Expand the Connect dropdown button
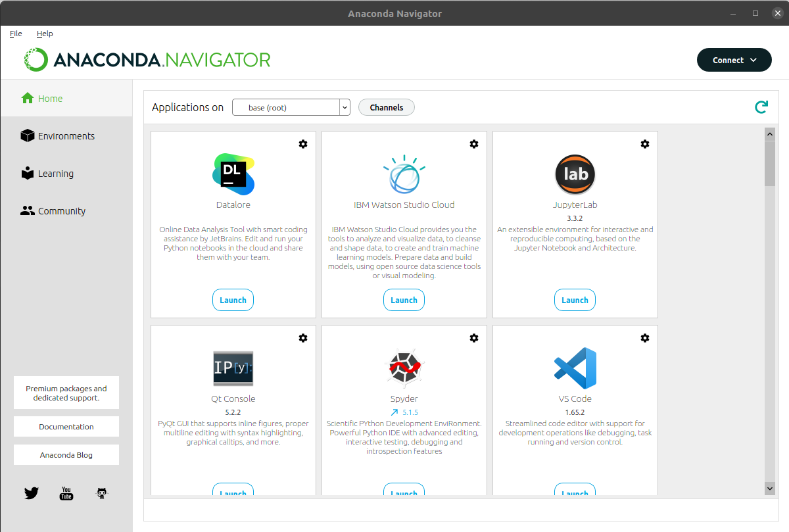This screenshot has height=532, width=789. 734,60
